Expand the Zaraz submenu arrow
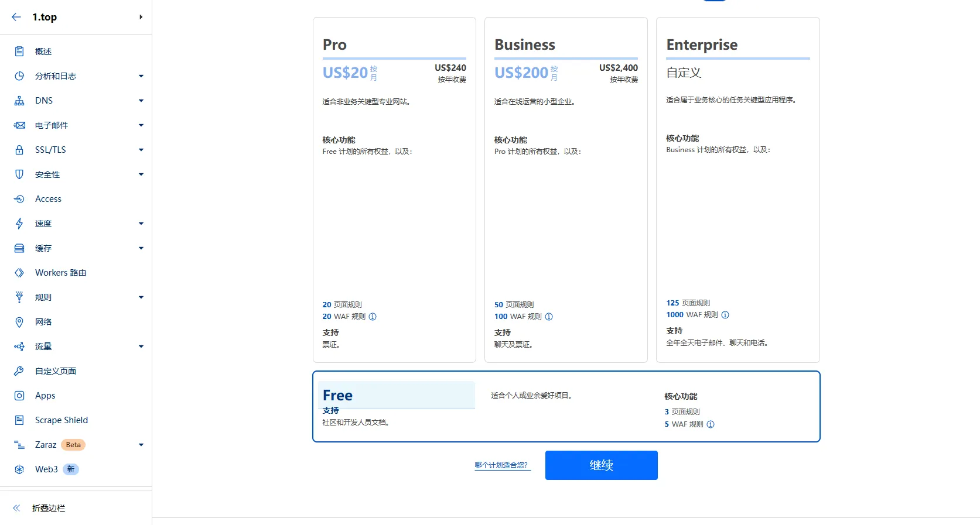 click(x=141, y=445)
